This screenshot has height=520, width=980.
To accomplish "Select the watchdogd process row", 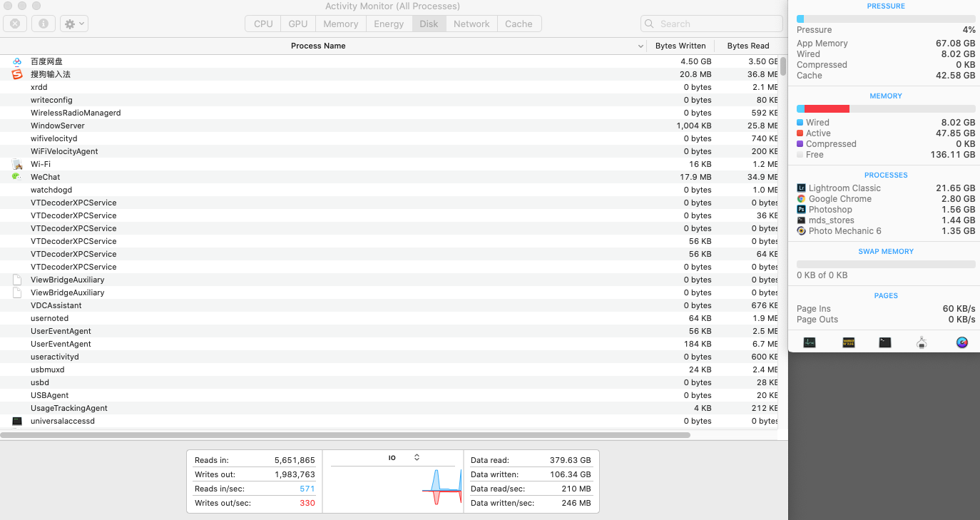I will point(389,190).
